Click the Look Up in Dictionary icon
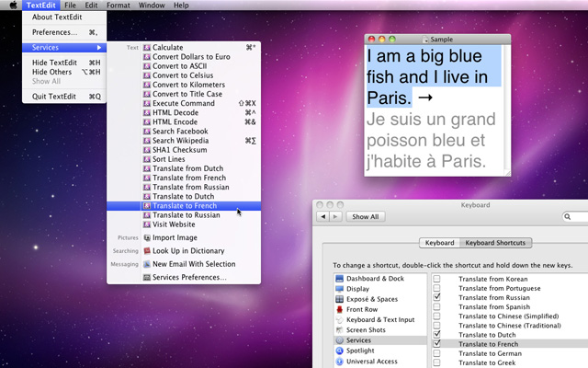This screenshot has height=368, width=588. point(147,250)
